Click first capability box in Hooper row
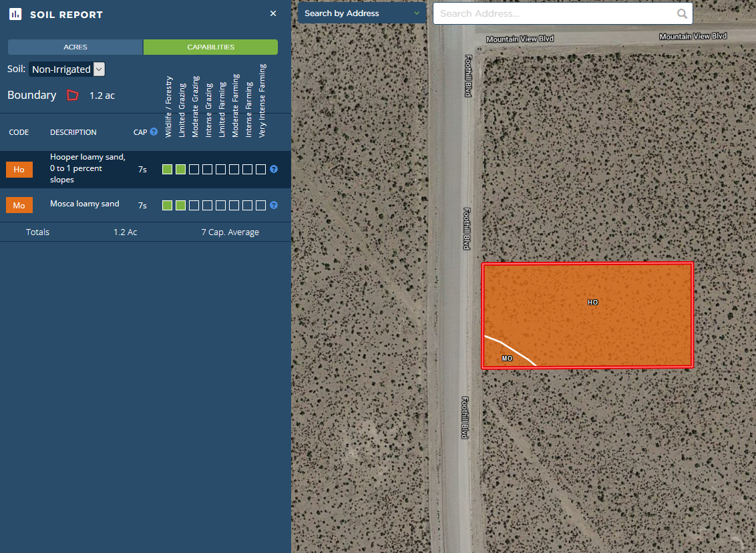This screenshot has width=756, height=553. point(168,170)
